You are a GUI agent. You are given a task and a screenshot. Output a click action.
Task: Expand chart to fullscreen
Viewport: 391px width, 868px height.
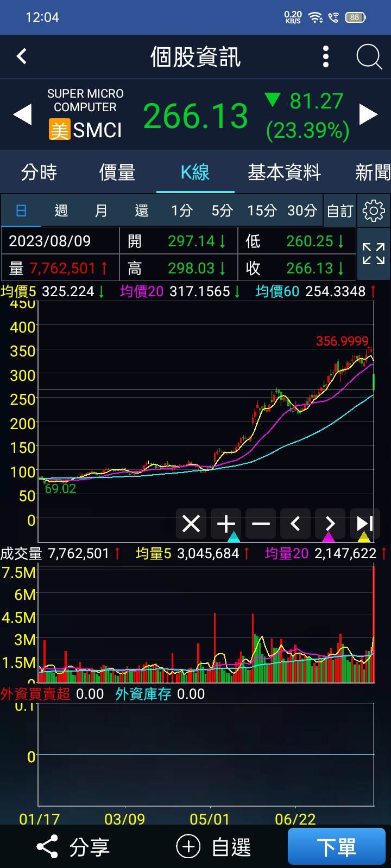click(x=374, y=253)
